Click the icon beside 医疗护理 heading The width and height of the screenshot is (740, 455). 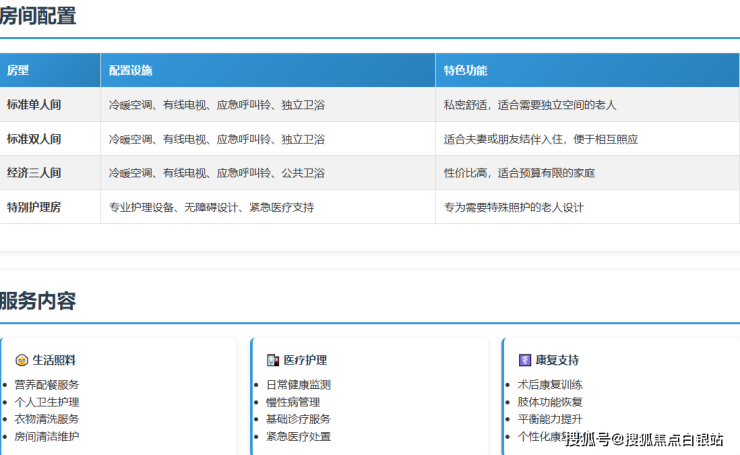pyautogui.click(x=273, y=360)
